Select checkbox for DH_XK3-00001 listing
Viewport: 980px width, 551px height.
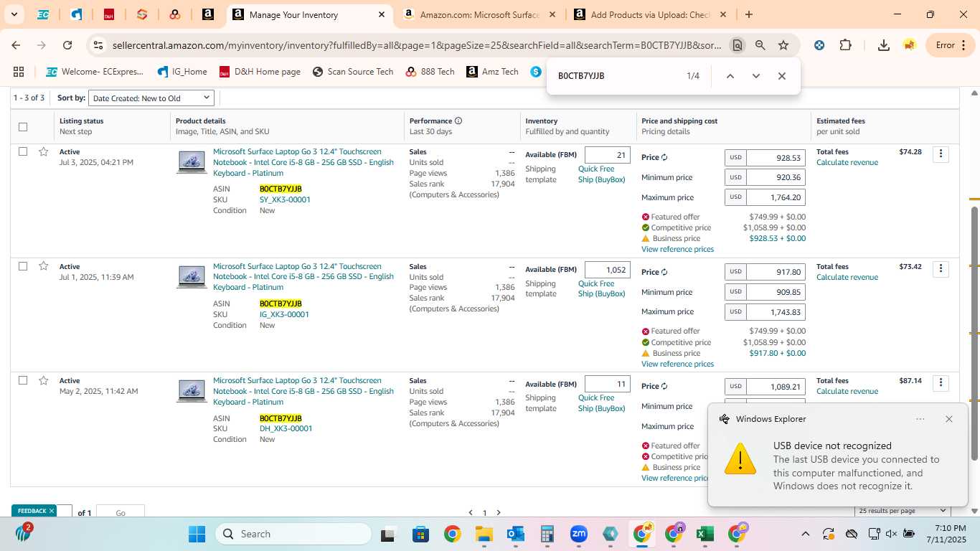(x=23, y=380)
